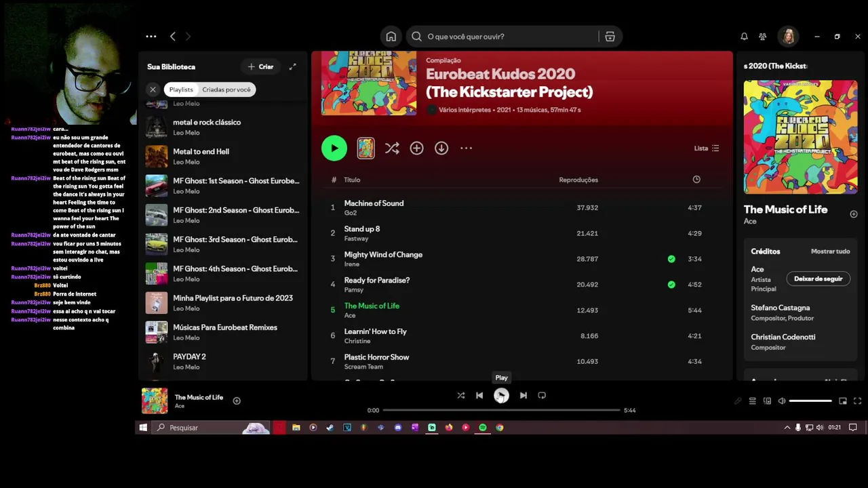Toggle saved checkmark for Mighty Wind of Change

pyautogui.click(x=671, y=259)
